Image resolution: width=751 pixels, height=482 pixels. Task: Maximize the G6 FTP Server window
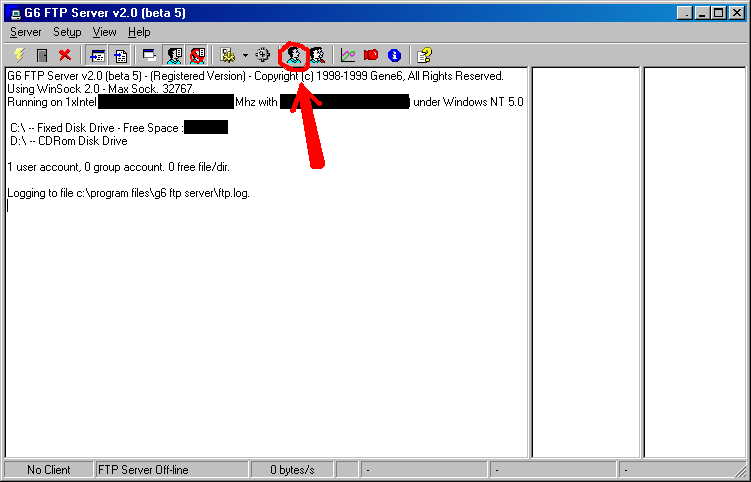tap(718, 13)
